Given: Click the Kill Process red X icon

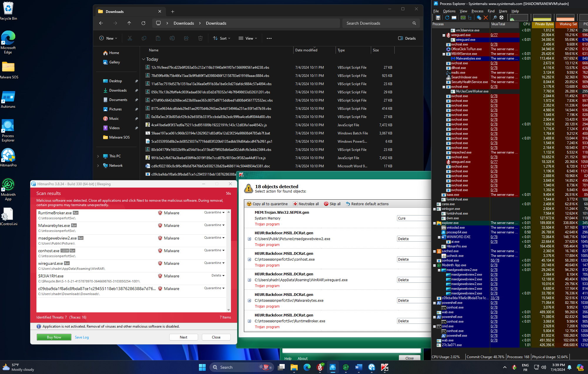Looking at the screenshot, I should (x=486, y=18).
